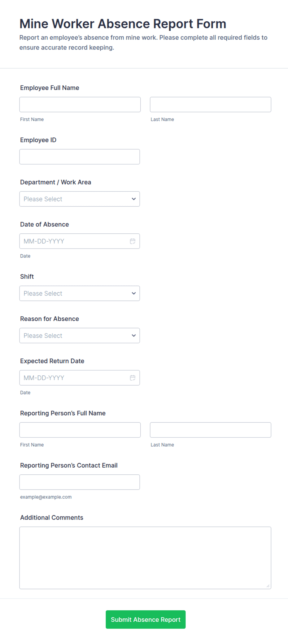
Task: Expand the Reason for Absence dropdown
Action: point(80,335)
